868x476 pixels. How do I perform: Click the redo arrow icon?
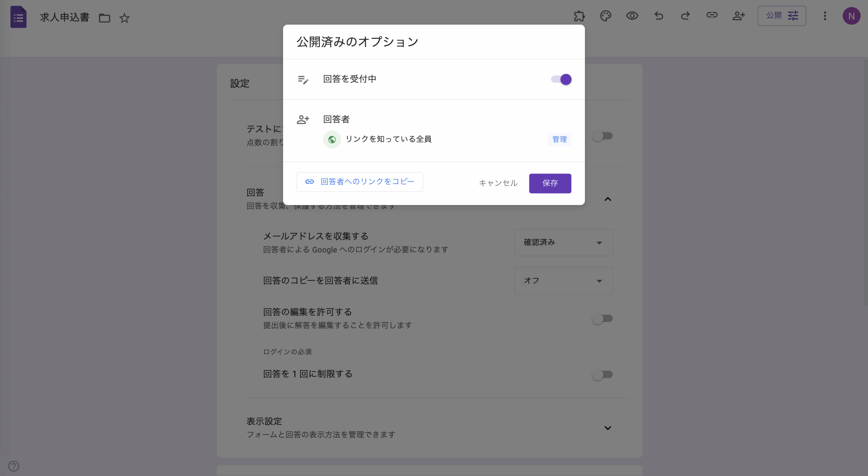click(x=685, y=16)
